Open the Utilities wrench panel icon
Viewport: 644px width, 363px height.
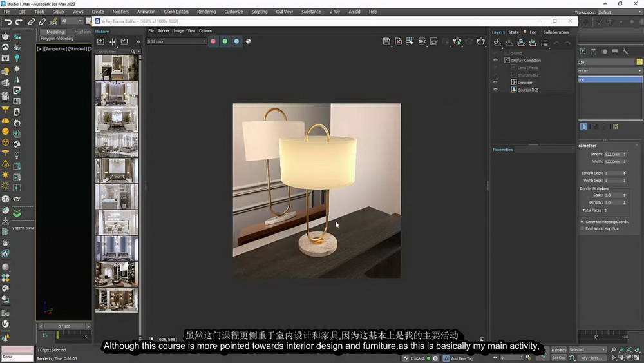625,52
